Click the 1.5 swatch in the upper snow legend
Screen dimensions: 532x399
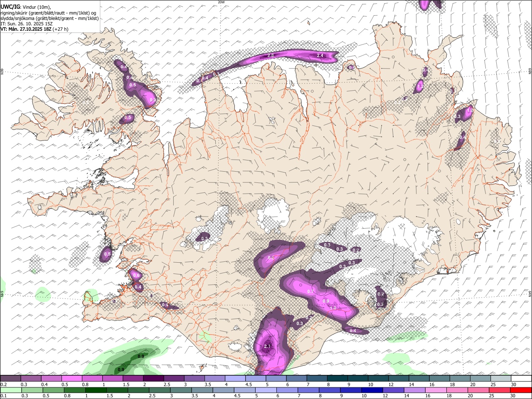tap(133, 379)
